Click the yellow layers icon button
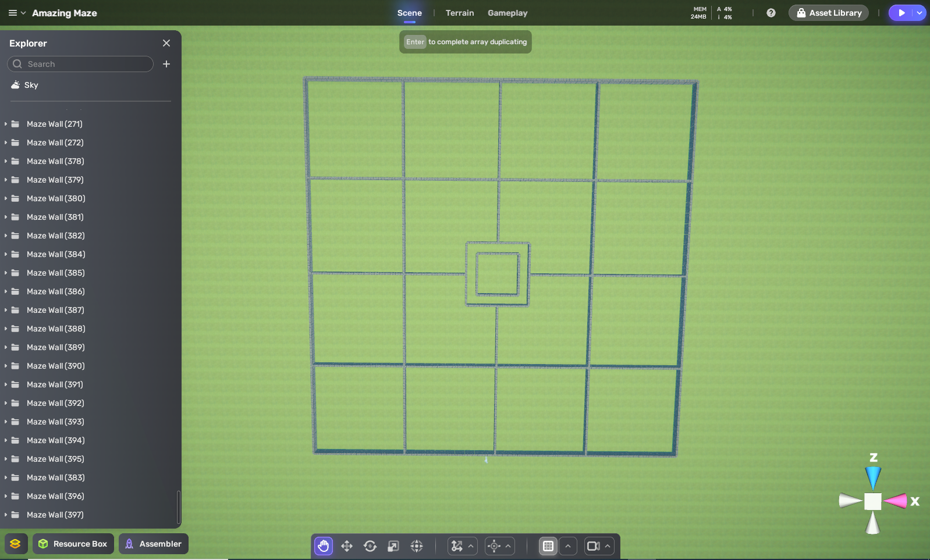Image resolution: width=930 pixels, height=560 pixels. (x=15, y=544)
